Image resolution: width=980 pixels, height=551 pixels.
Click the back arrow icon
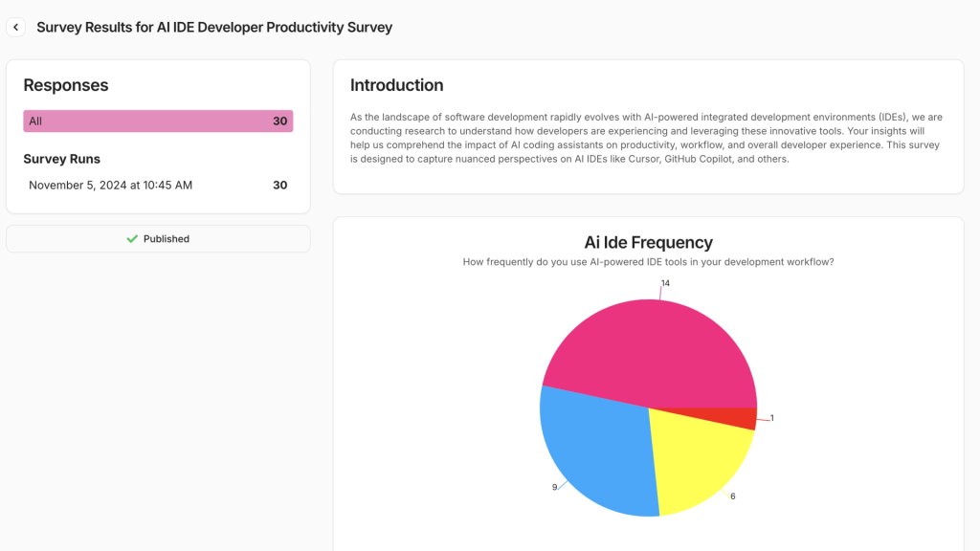(16, 28)
